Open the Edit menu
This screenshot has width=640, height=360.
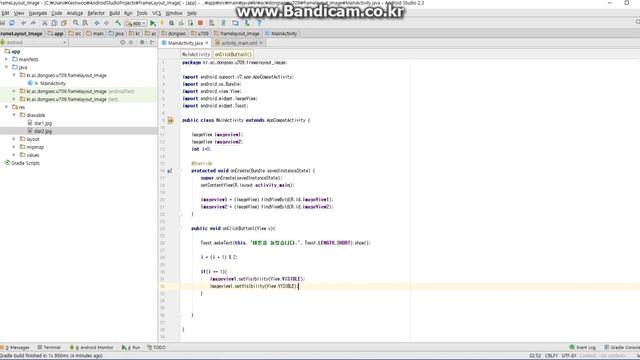(5, 13)
